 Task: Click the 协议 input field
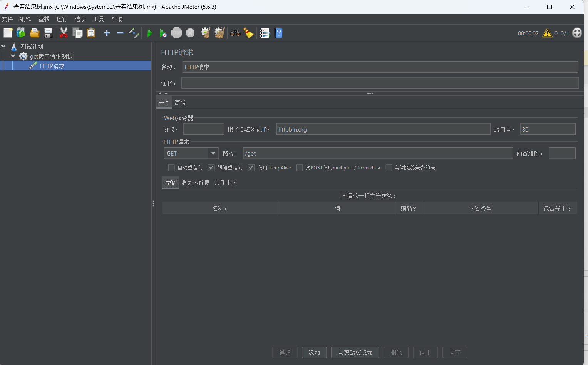coord(204,129)
